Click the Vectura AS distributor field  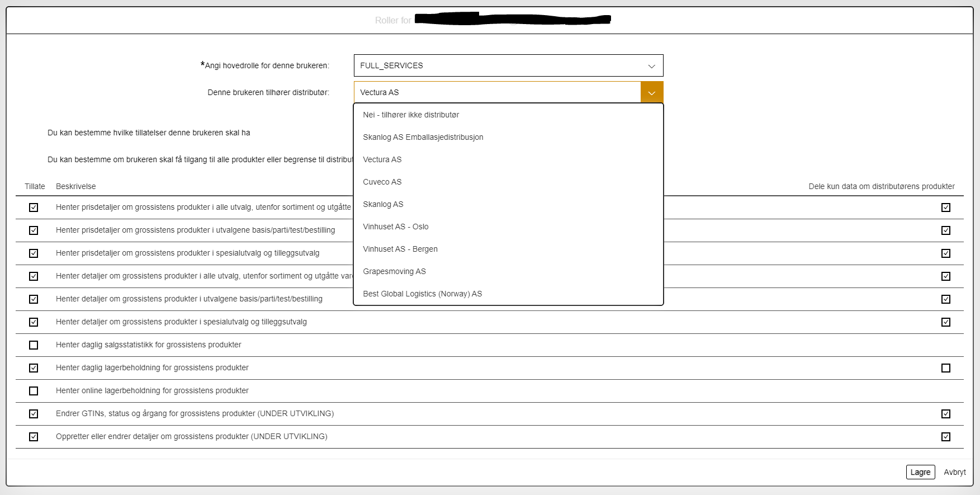point(496,92)
